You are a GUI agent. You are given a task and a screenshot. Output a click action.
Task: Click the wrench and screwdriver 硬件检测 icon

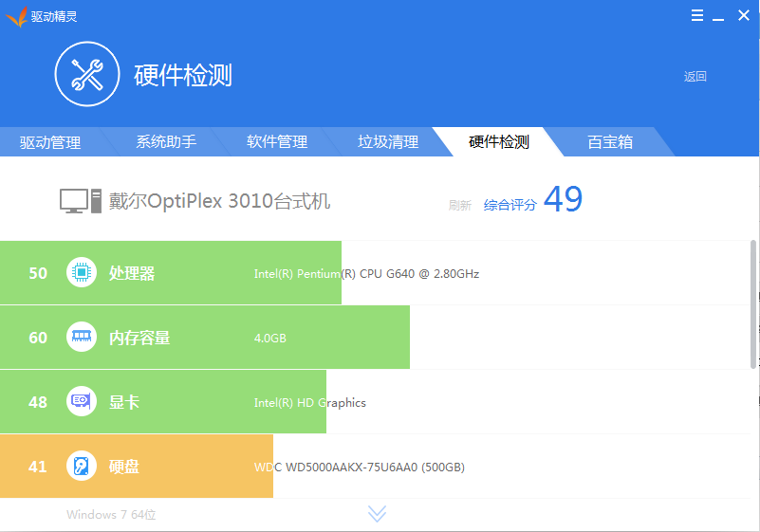tap(87, 74)
